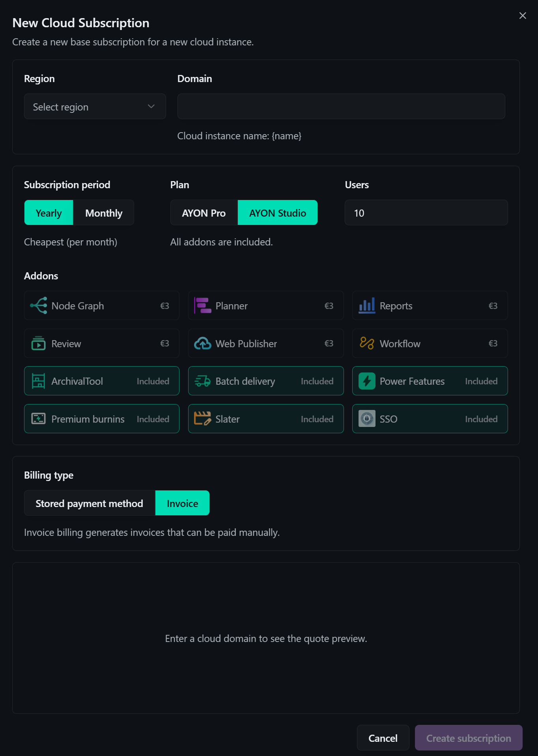Click the Node Graph addon icon
The height and width of the screenshot is (756, 538).
[x=39, y=305]
